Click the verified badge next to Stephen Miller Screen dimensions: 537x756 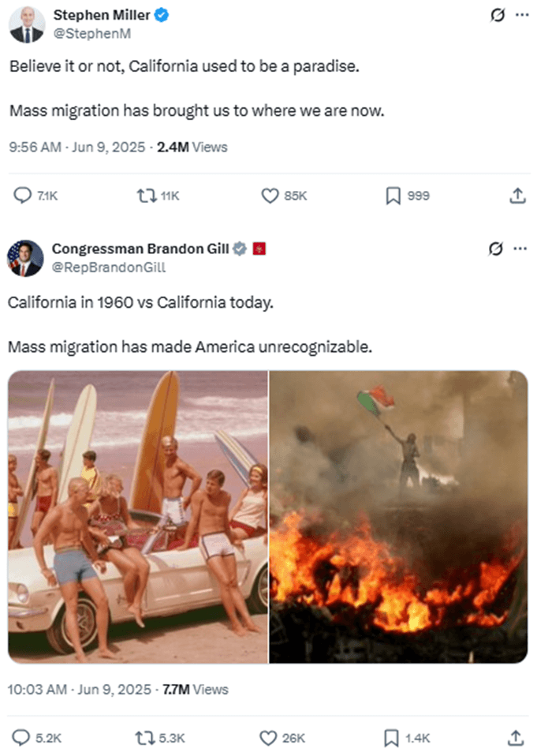pos(162,14)
